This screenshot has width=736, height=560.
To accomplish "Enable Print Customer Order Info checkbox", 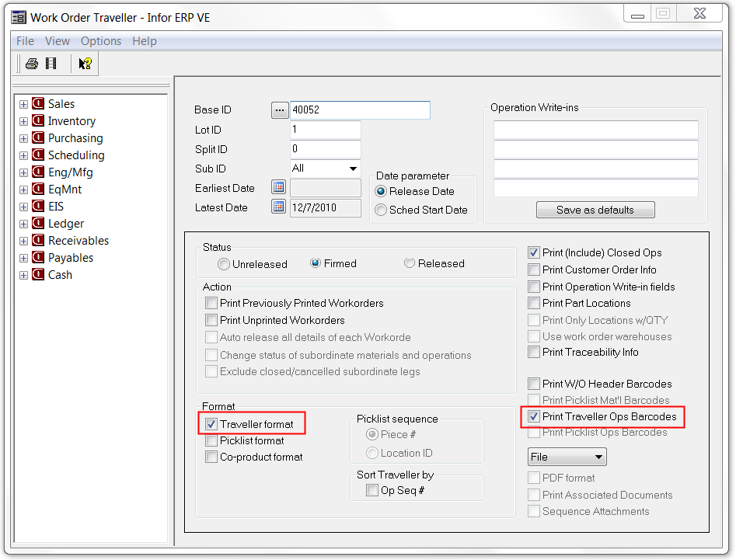I will tap(534, 270).
